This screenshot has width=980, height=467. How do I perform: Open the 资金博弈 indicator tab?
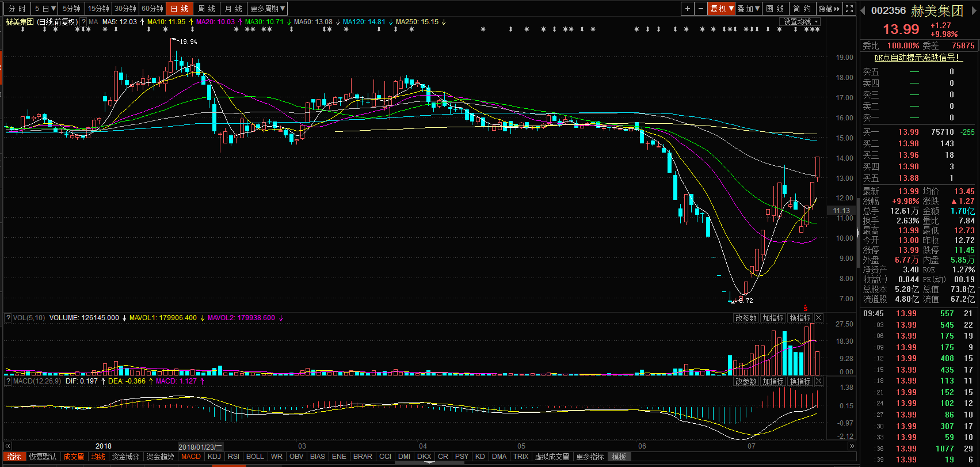(125, 457)
